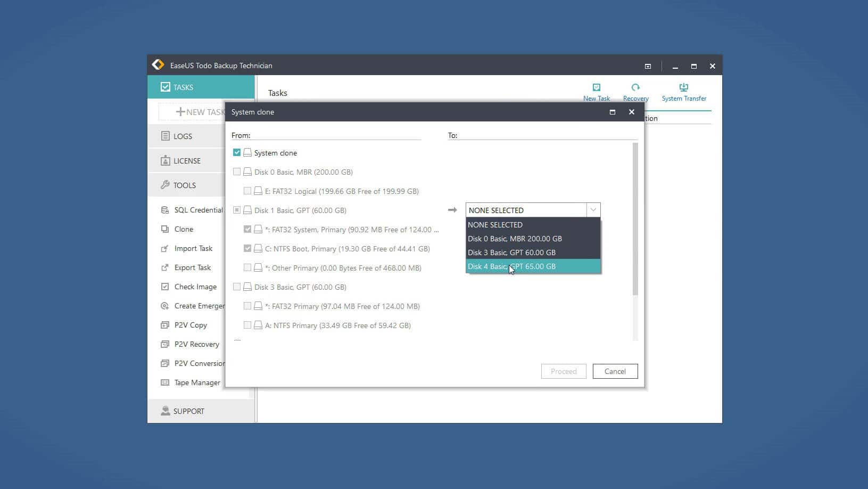The width and height of the screenshot is (868, 489).
Task: Tick the Other Primary 468.00 MB checkbox
Action: (247, 267)
